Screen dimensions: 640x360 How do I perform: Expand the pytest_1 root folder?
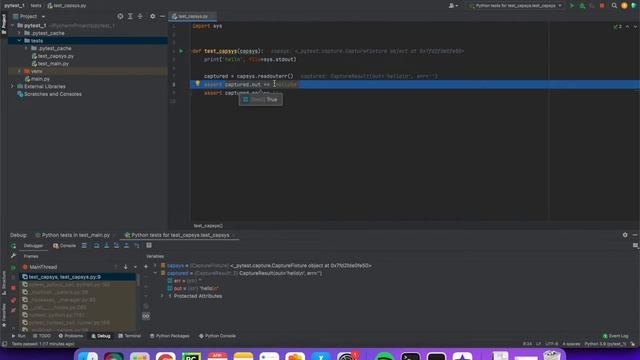12,25
